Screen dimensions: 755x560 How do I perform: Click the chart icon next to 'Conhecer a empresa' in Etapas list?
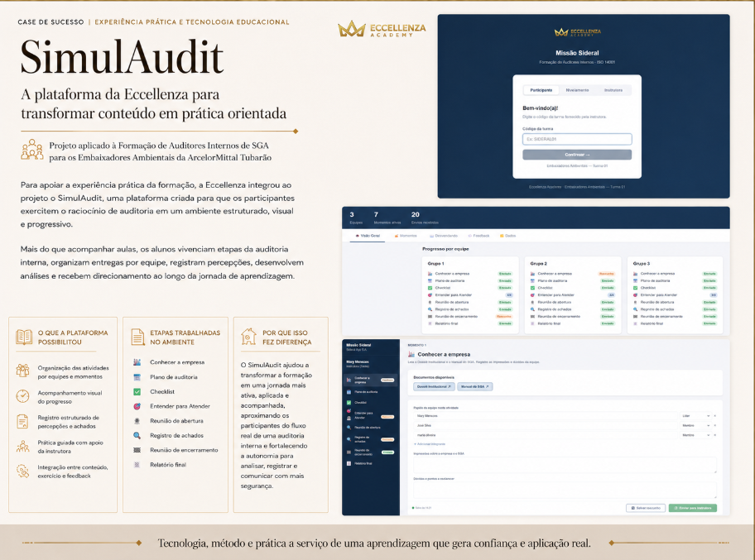pyautogui.click(x=137, y=361)
